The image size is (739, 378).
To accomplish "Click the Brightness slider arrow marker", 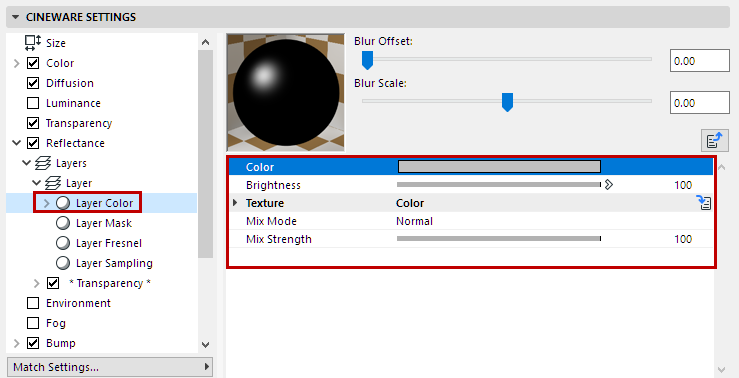I will point(608,184).
